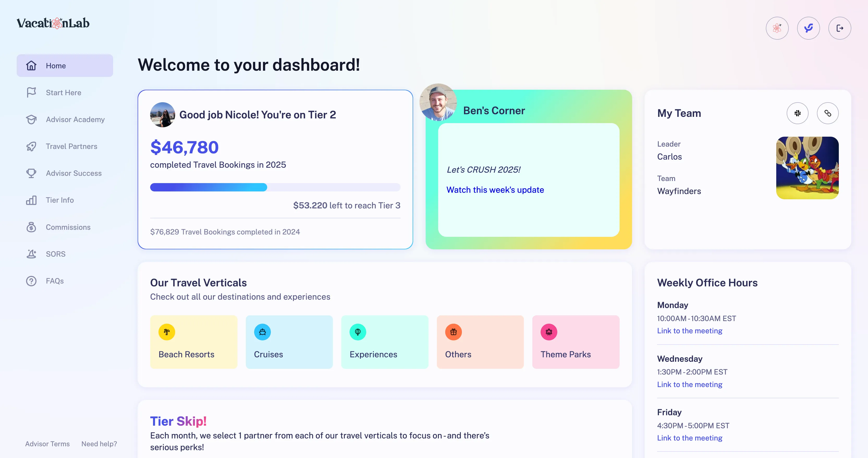Go to Advisor Academy in sidebar

coord(75,119)
